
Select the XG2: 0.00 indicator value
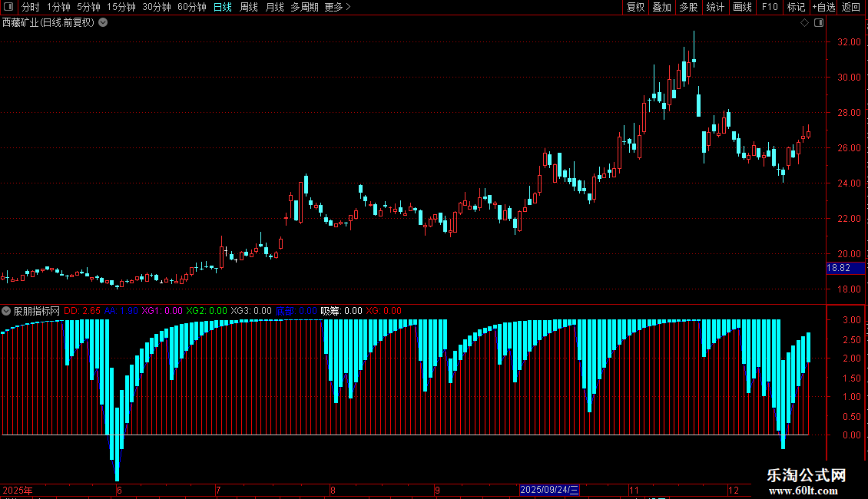[x=207, y=311]
